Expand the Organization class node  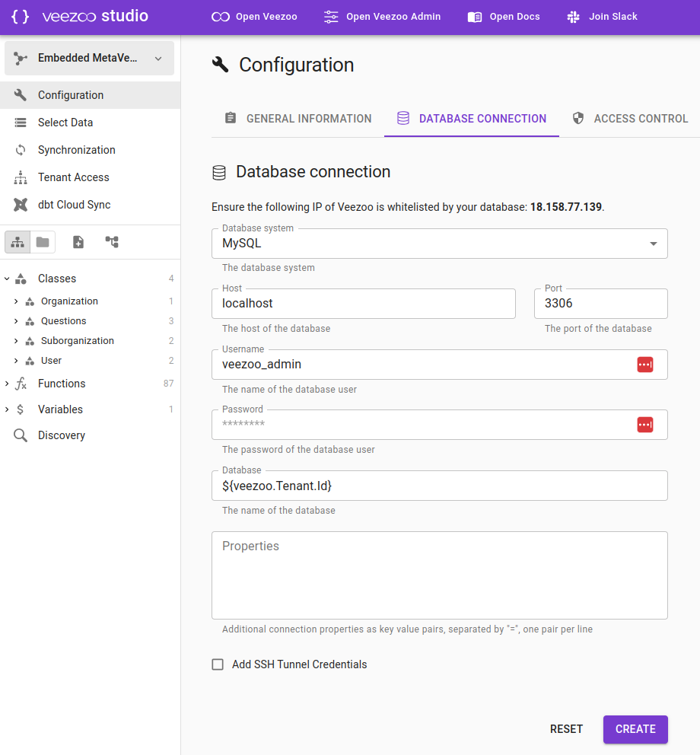point(16,301)
